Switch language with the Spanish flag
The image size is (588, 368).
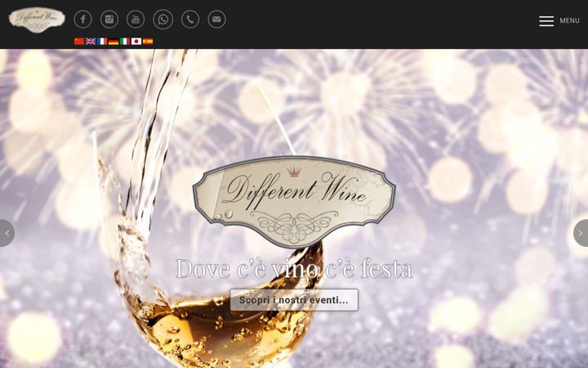point(148,42)
